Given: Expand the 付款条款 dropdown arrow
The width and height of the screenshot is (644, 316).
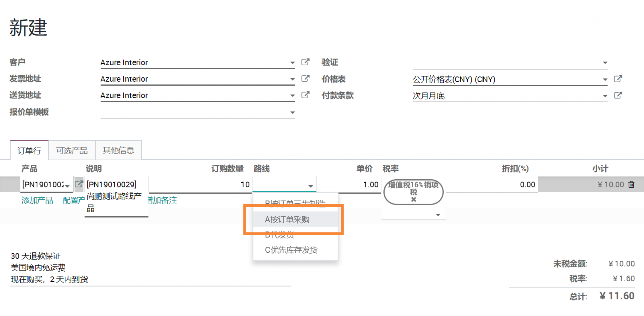Looking at the screenshot, I should pos(605,96).
